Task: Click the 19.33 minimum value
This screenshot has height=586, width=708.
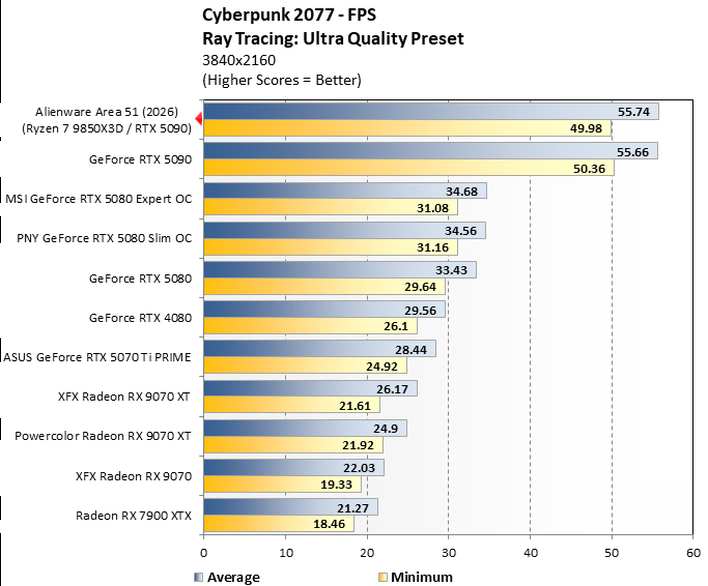Action: tap(336, 484)
